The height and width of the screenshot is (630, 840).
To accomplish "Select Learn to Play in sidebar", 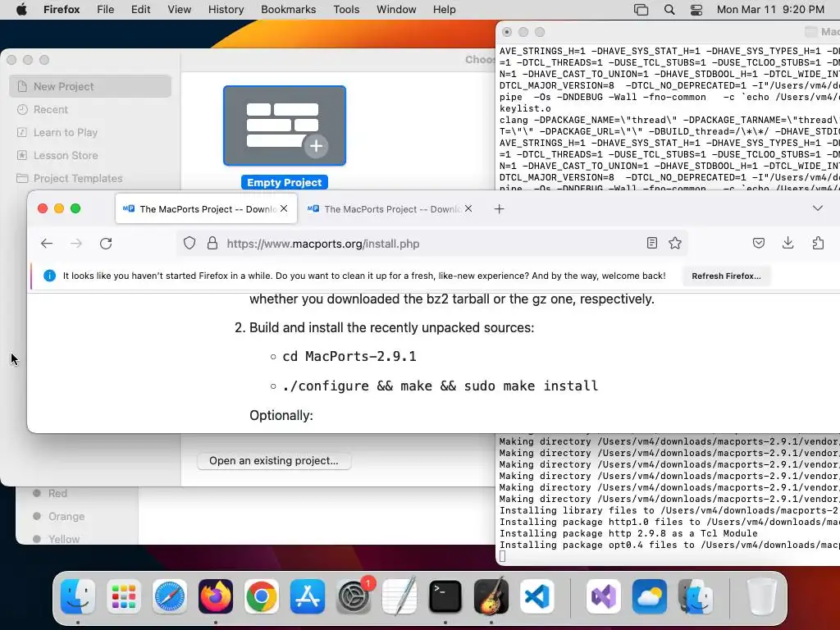I will pyautogui.click(x=90, y=132).
